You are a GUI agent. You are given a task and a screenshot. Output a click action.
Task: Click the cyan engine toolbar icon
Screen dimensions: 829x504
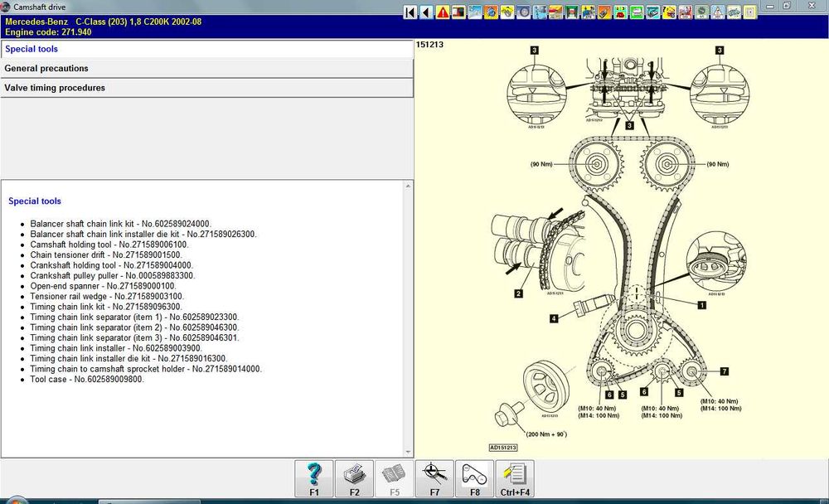(653, 12)
